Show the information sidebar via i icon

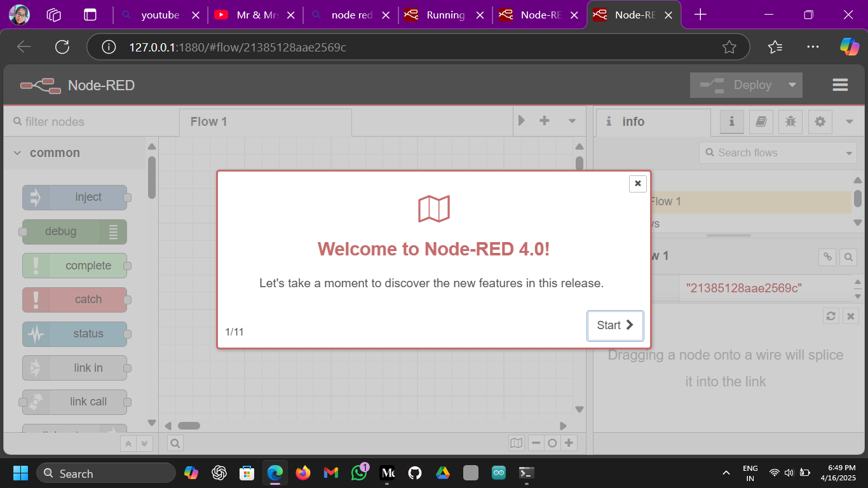732,121
